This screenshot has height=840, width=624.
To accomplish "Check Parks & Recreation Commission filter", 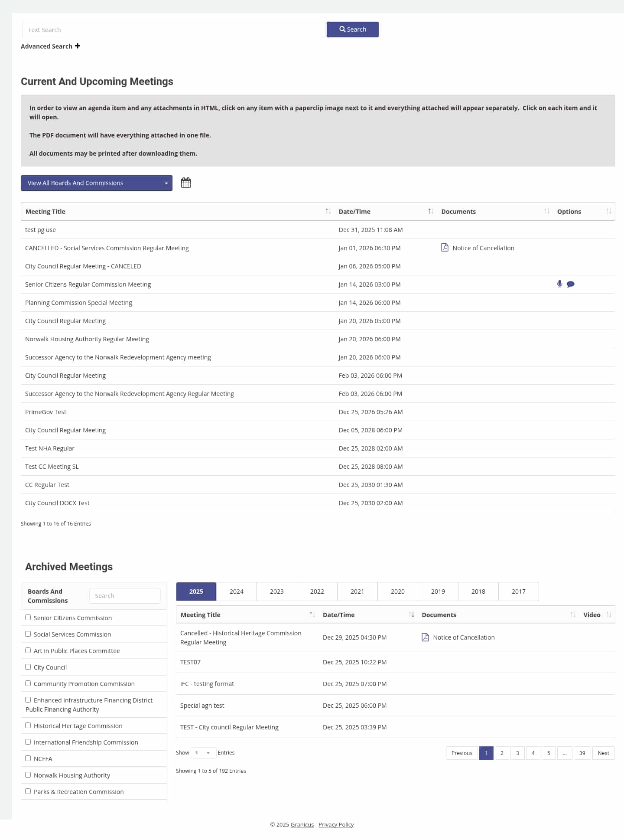I will [28, 791].
